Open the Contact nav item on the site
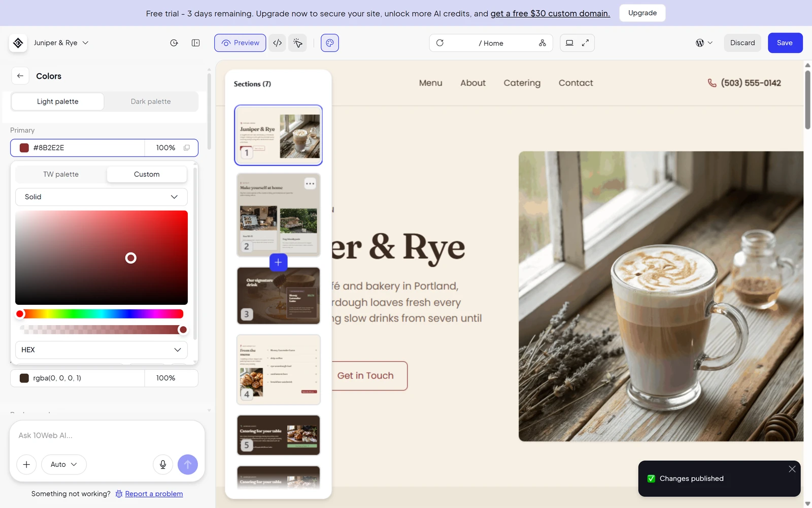This screenshot has width=812, height=508. click(576, 83)
